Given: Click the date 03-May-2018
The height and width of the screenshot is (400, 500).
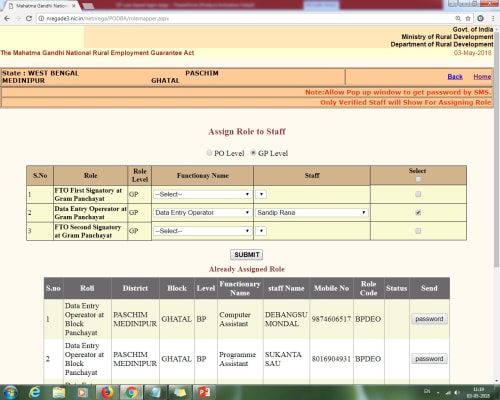Looking at the screenshot, I should [473, 53].
